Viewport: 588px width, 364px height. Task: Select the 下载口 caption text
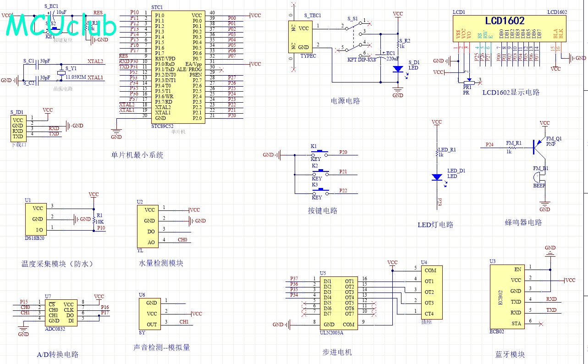[18, 144]
